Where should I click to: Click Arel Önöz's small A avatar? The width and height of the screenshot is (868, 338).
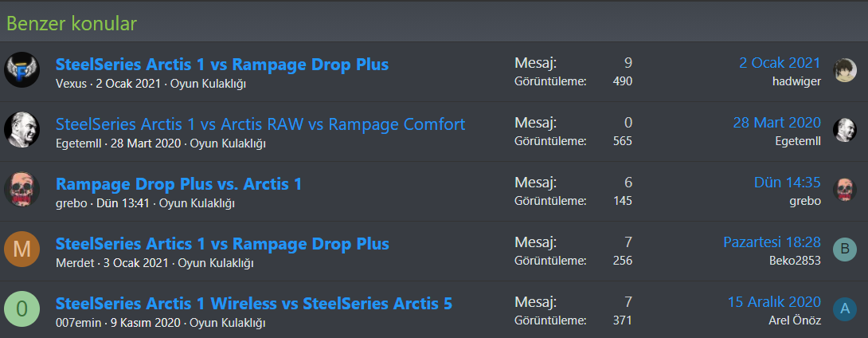click(x=845, y=309)
